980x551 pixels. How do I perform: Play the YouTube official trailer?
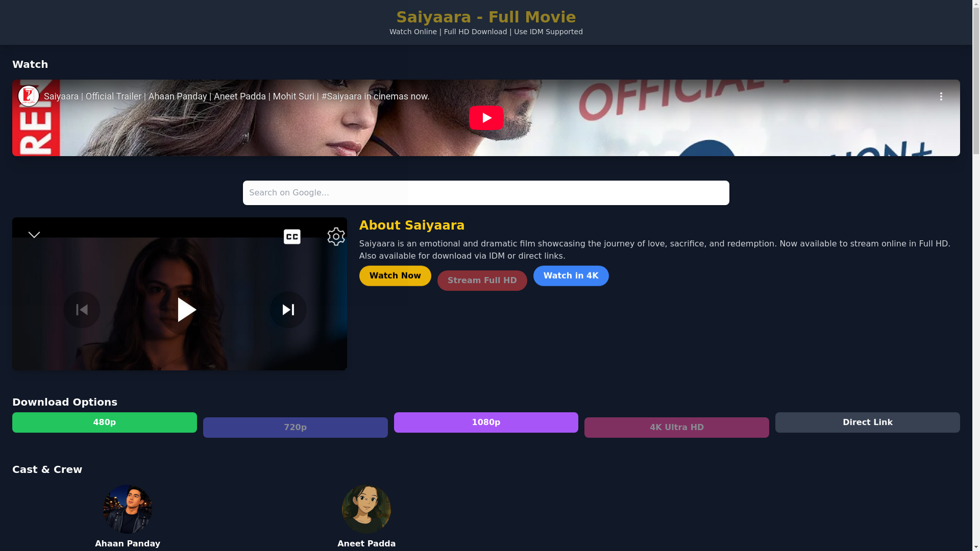tap(486, 118)
